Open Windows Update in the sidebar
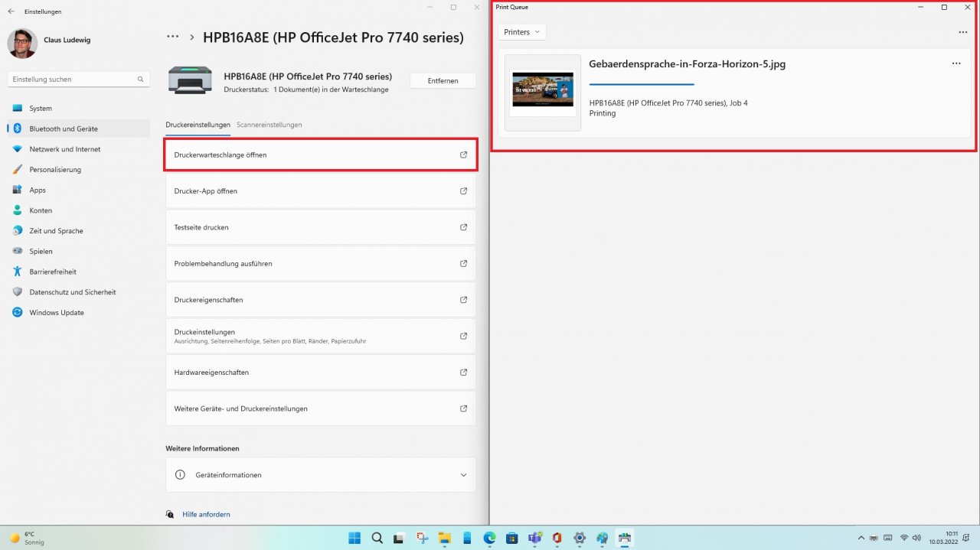The height and width of the screenshot is (550, 980). click(79, 312)
